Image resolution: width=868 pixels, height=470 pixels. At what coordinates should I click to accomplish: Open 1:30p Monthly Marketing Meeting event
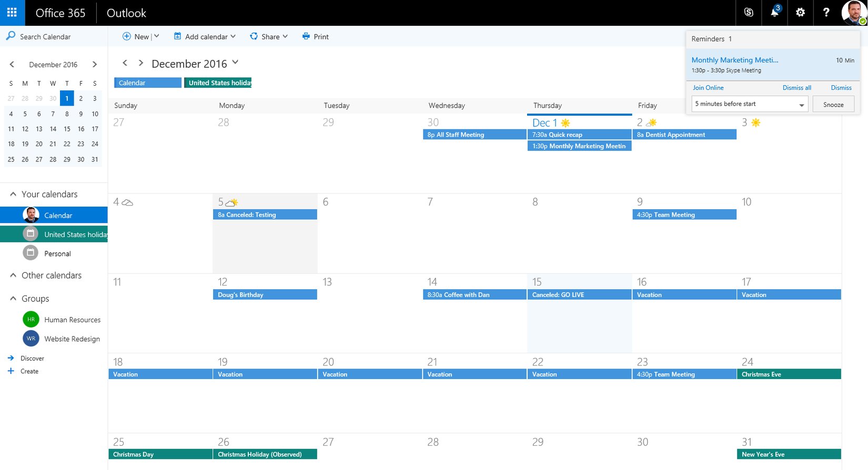tap(579, 146)
